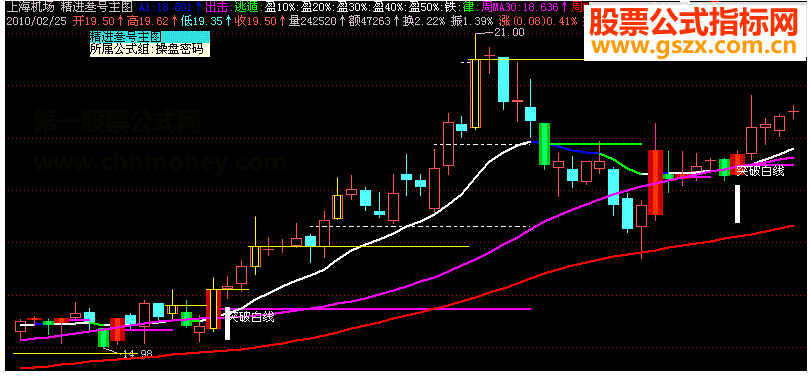Screen dimensions: 811x377
Task: Click the amplitude value 振1.39%
Action: [x=472, y=21]
